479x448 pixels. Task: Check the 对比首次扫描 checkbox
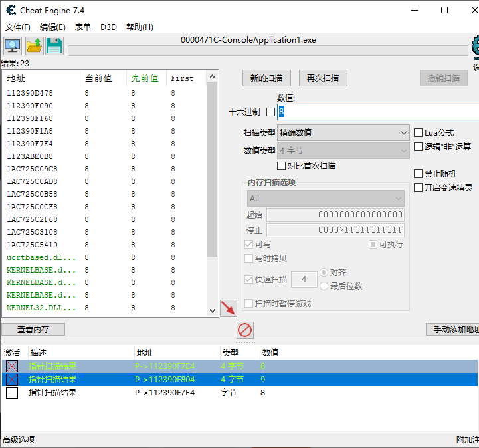tap(281, 166)
